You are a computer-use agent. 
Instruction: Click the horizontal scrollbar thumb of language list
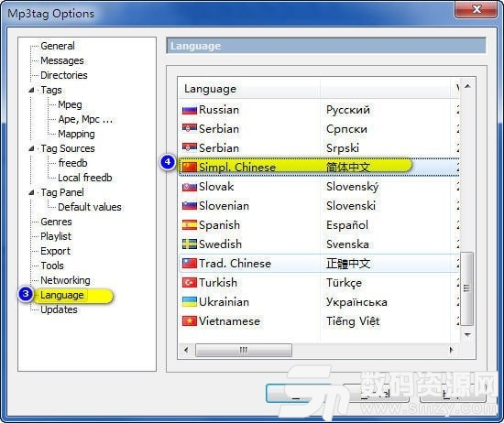click(x=244, y=350)
